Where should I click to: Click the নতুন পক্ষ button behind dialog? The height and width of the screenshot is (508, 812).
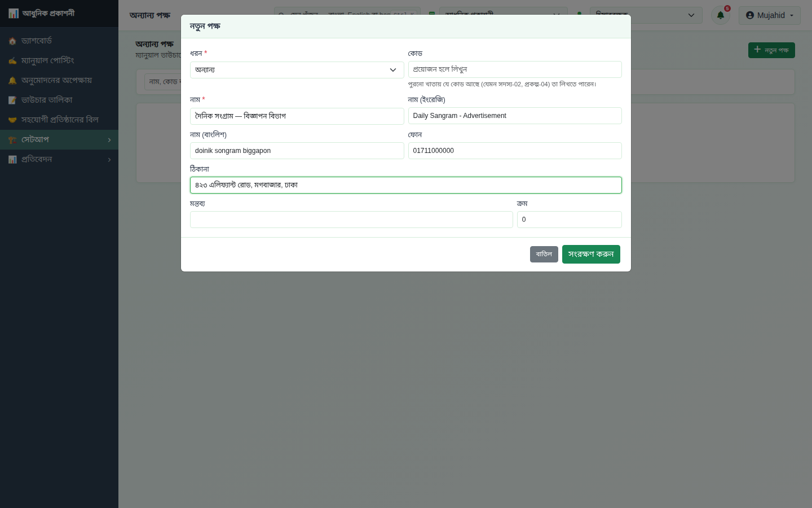point(771,50)
